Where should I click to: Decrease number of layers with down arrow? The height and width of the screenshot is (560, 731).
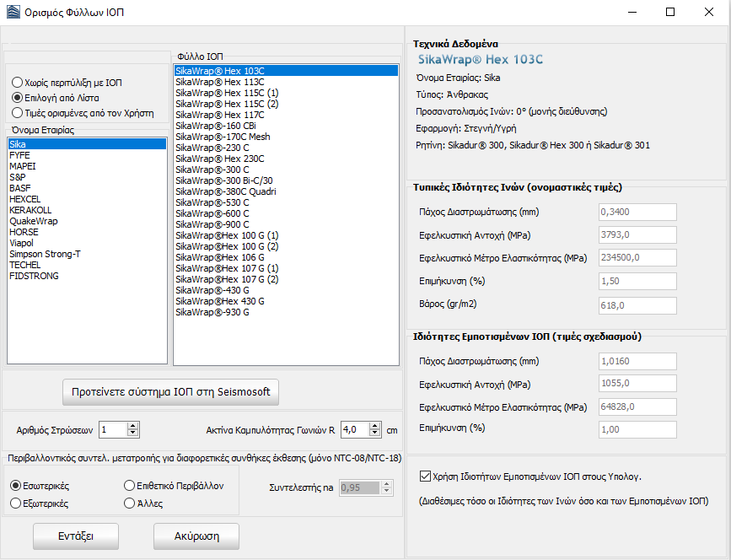tap(132, 433)
